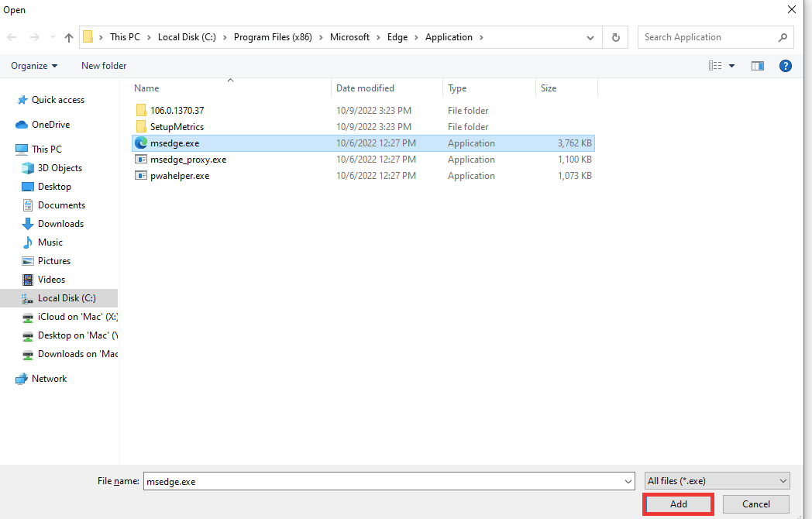The height and width of the screenshot is (519, 812).
Task: Sort by Size column
Action: (x=549, y=88)
